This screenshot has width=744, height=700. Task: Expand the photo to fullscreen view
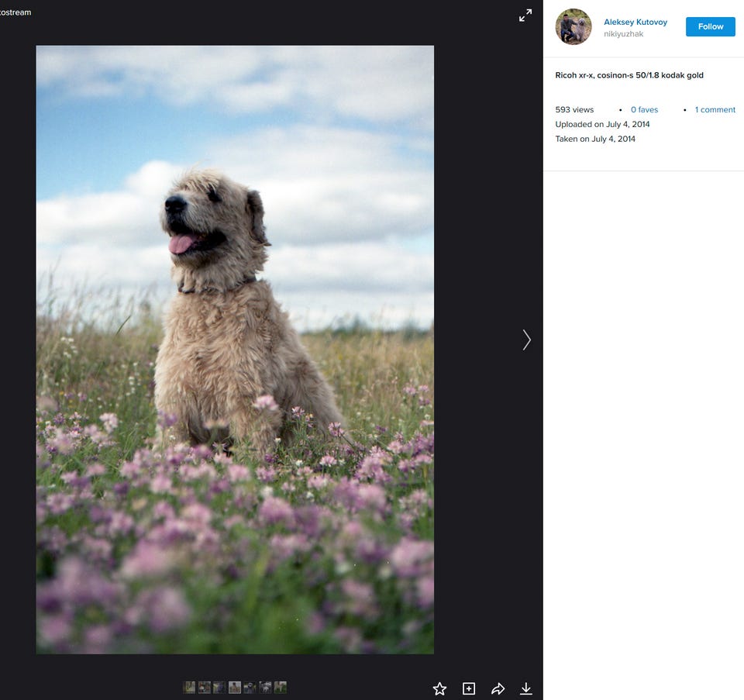[525, 16]
